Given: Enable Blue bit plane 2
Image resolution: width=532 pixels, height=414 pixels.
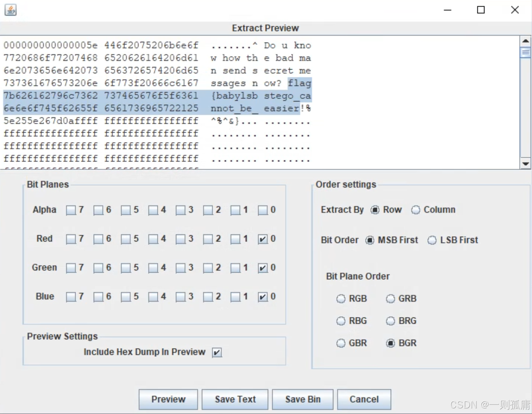Looking at the screenshot, I should point(208,297).
